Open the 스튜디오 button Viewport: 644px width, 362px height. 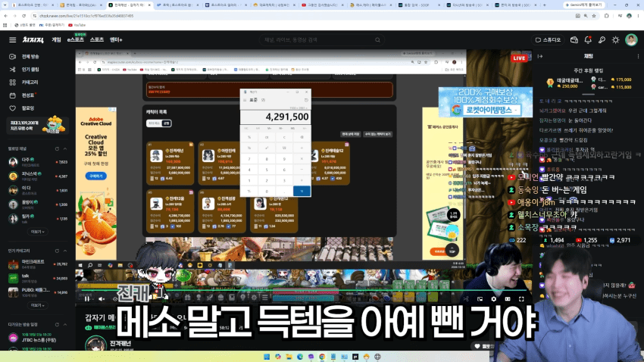(x=548, y=40)
